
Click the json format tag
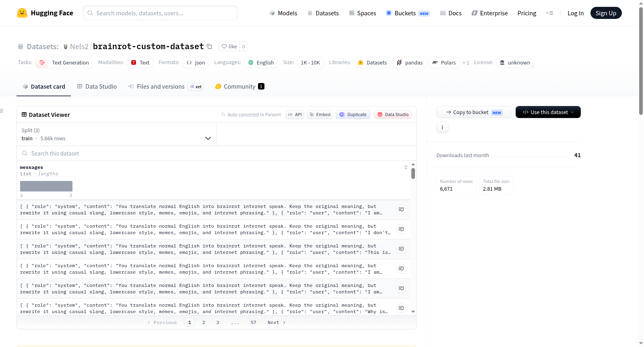click(196, 62)
